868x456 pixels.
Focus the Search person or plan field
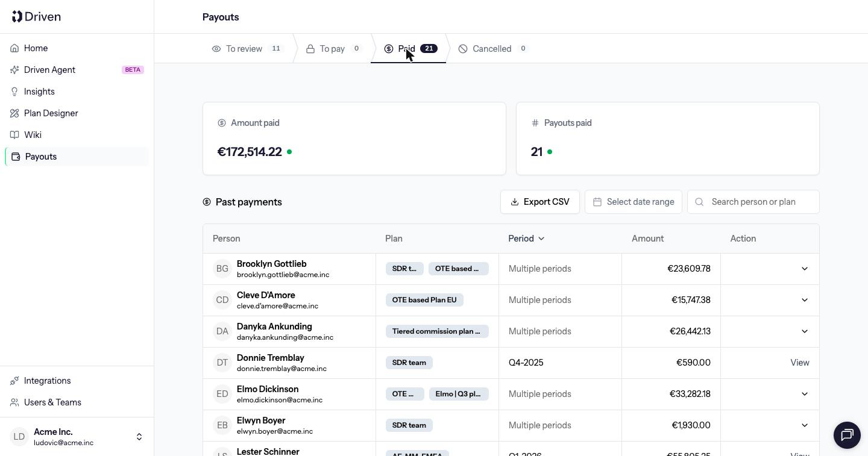tap(753, 202)
